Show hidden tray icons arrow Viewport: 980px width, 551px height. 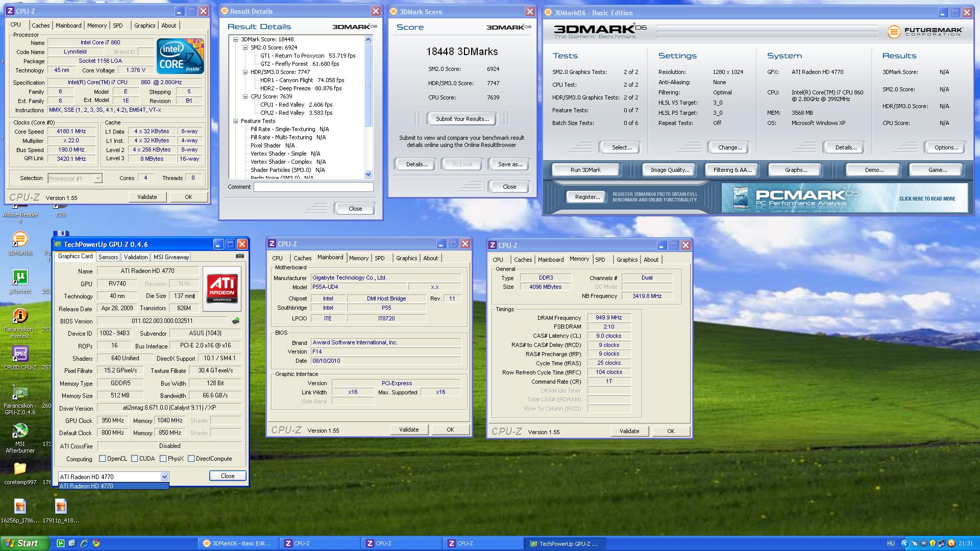(905, 543)
